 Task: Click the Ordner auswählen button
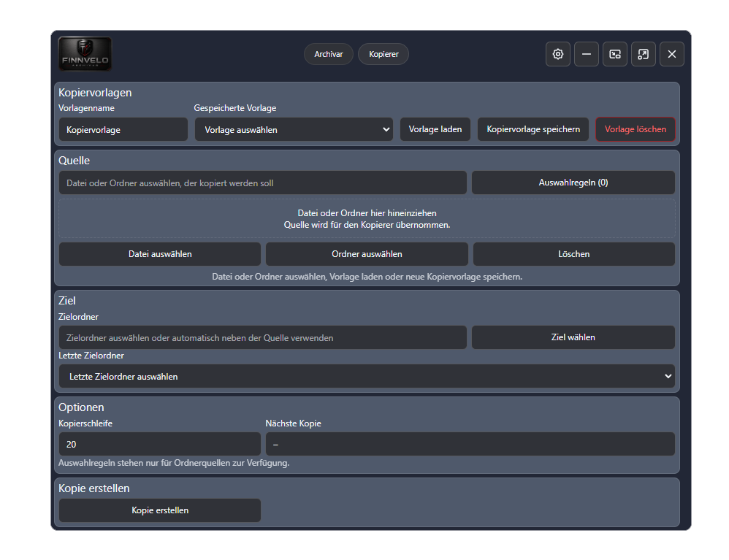pyautogui.click(x=367, y=254)
